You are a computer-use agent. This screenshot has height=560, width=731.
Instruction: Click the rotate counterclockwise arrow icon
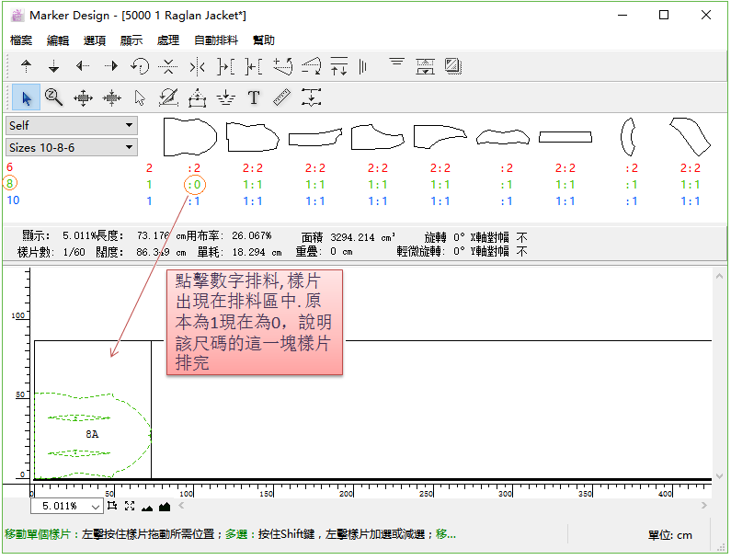pyautogui.click(x=140, y=66)
